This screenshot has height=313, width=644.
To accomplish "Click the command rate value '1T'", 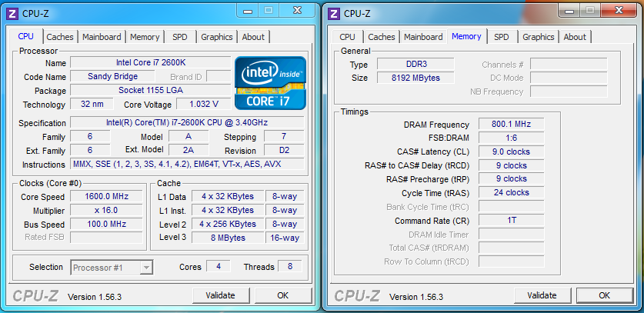I will (512, 220).
